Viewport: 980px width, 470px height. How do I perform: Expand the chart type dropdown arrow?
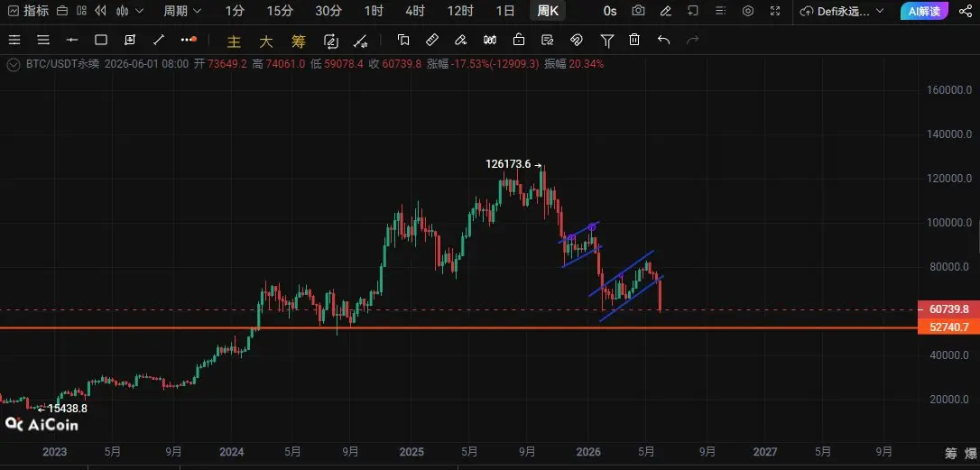[139, 11]
